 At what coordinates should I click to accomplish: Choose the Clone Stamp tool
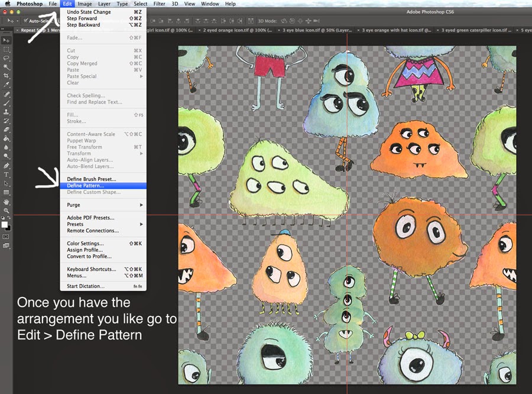(x=6, y=111)
